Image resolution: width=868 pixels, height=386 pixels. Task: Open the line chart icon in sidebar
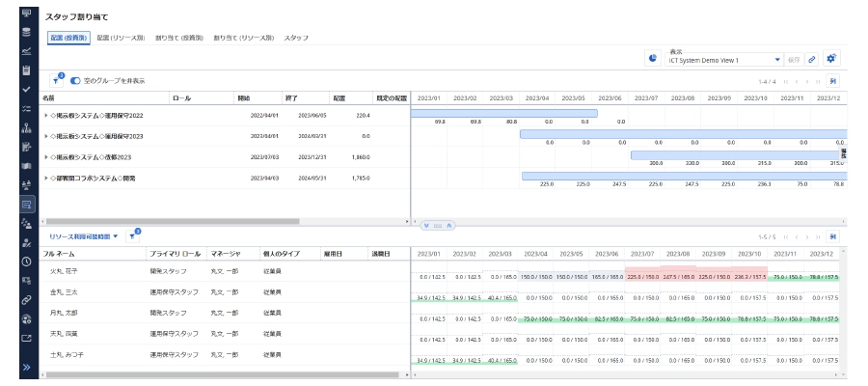click(x=26, y=51)
